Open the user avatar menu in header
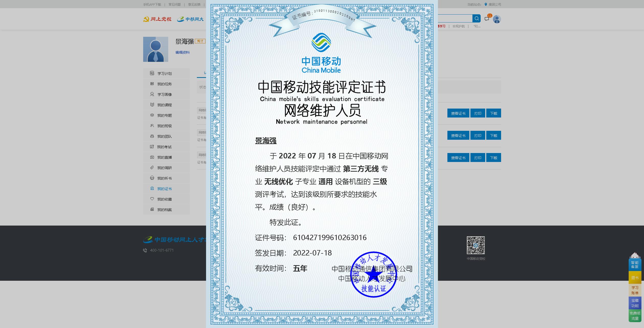Viewport: 644px width, 328px height. pyautogui.click(x=497, y=19)
